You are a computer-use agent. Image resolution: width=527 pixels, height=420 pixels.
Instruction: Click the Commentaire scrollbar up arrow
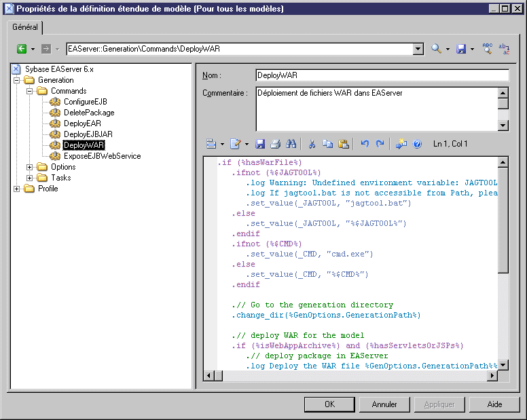click(503, 93)
